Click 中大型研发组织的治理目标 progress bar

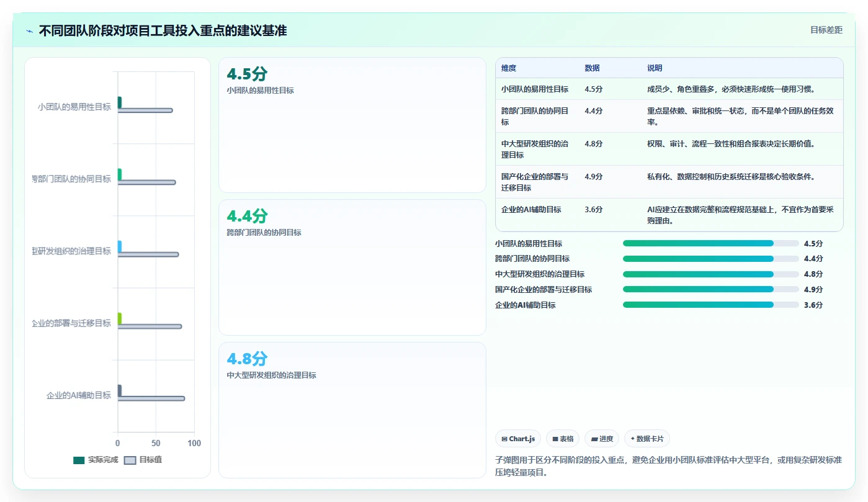pos(710,274)
